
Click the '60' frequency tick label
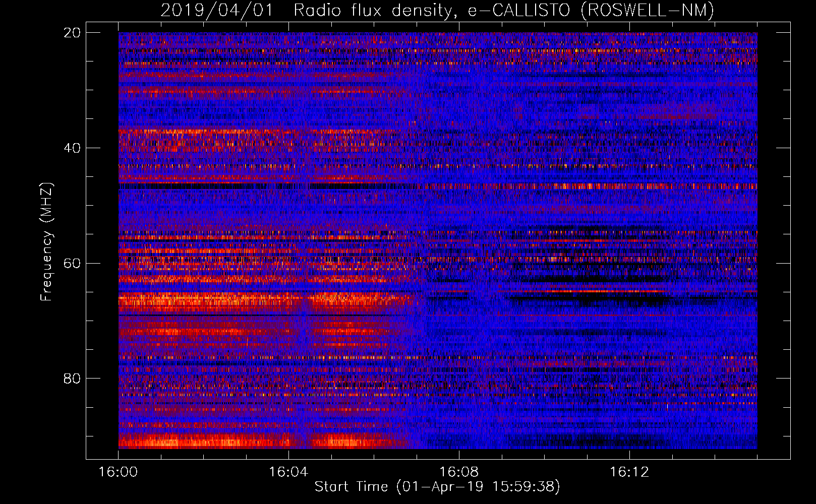tap(72, 264)
